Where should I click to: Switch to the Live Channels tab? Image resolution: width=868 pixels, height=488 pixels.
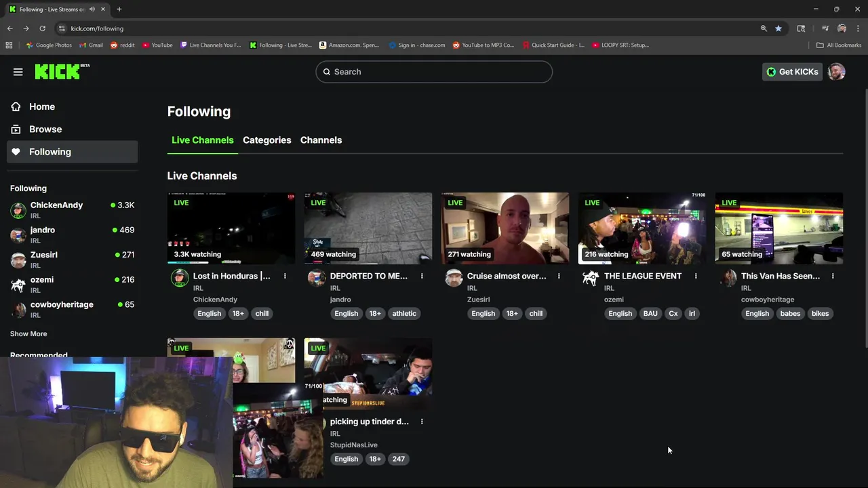[x=202, y=140]
